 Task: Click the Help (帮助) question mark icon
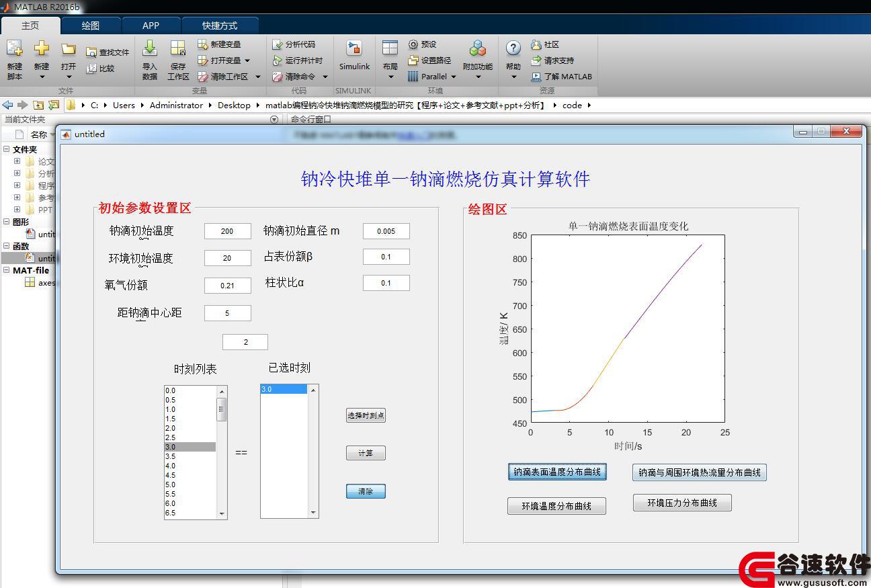(513, 48)
